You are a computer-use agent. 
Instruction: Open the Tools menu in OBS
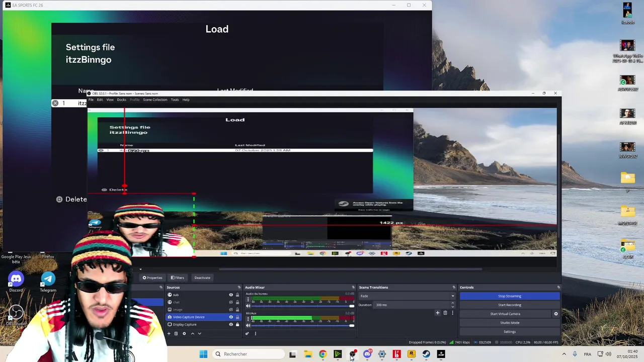[175, 100]
